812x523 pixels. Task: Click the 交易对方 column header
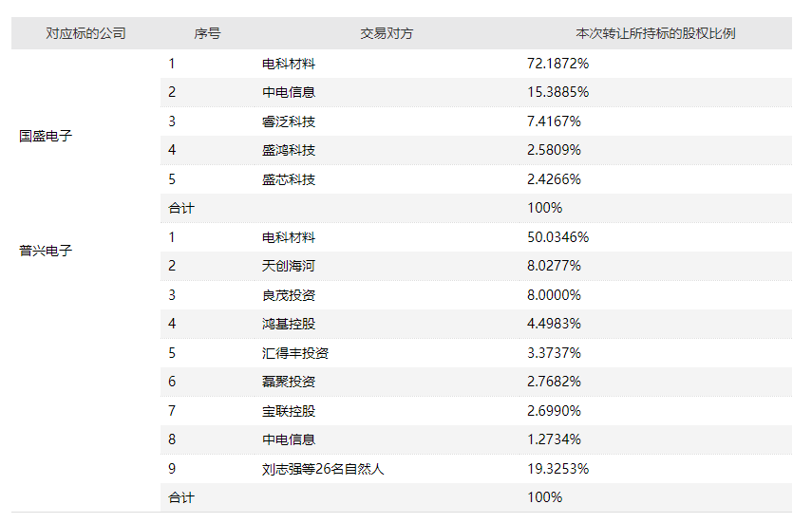click(x=387, y=33)
